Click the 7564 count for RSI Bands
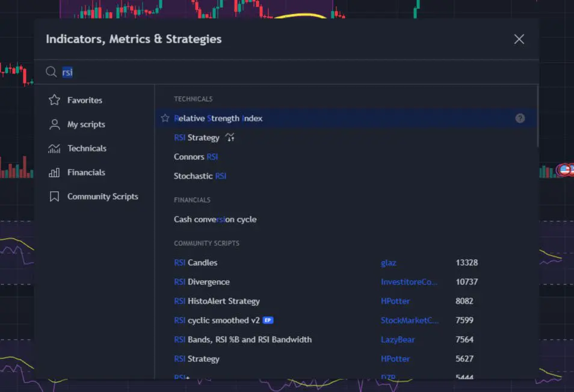574x392 pixels. point(464,340)
